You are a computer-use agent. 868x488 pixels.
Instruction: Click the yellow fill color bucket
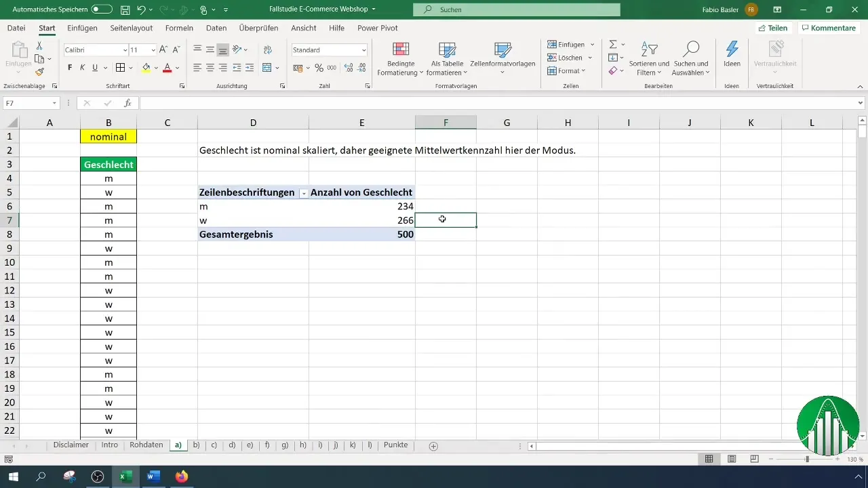(x=146, y=68)
